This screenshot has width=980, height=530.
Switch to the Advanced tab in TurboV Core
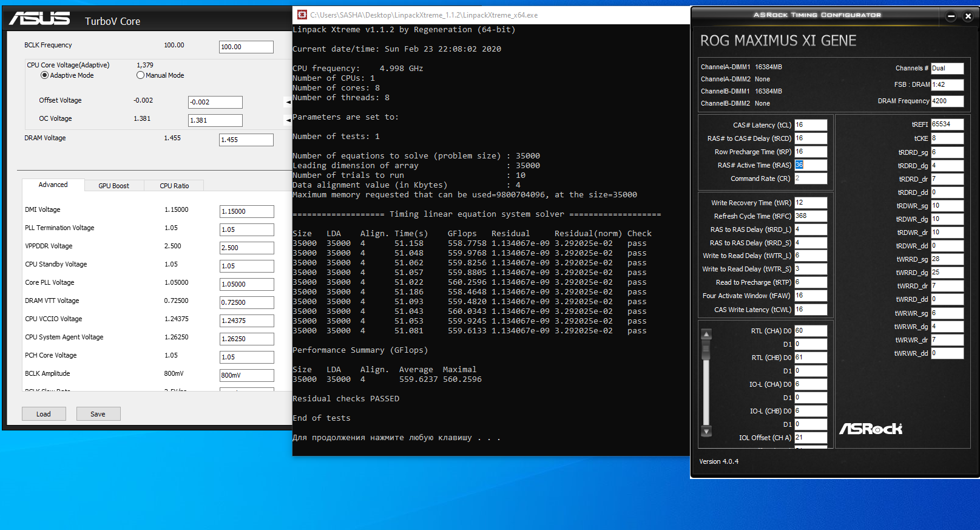click(53, 185)
